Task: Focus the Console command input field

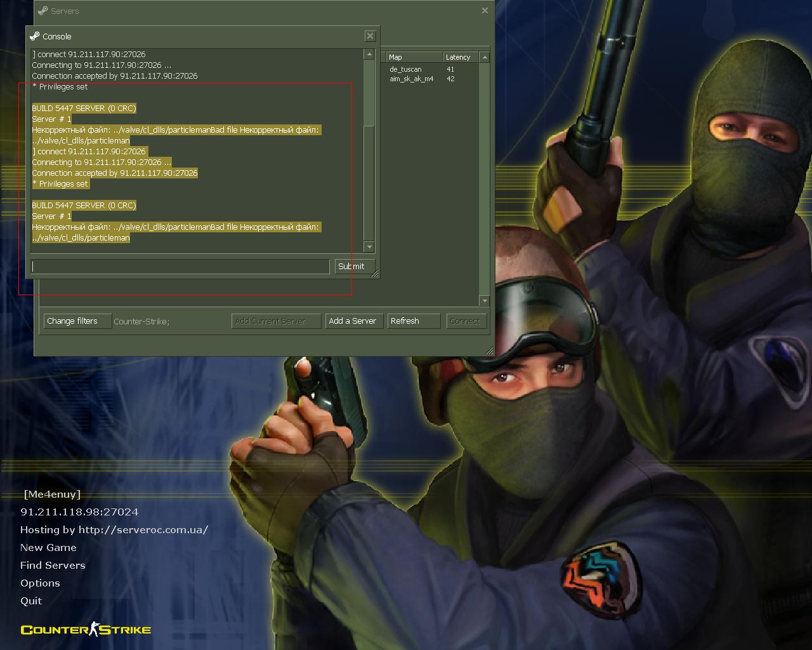Action: pyautogui.click(x=181, y=267)
